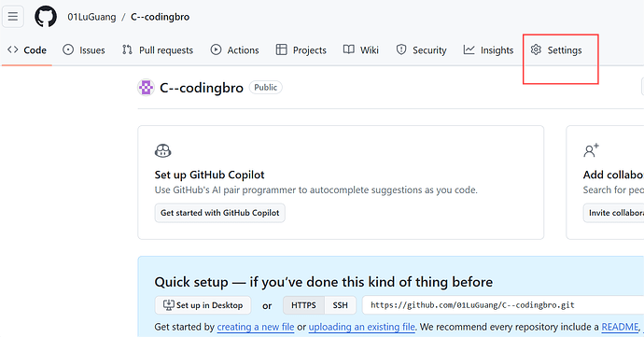Select the HTTPS protocol toggle
This screenshot has width=644, height=337.
tap(303, 305)
